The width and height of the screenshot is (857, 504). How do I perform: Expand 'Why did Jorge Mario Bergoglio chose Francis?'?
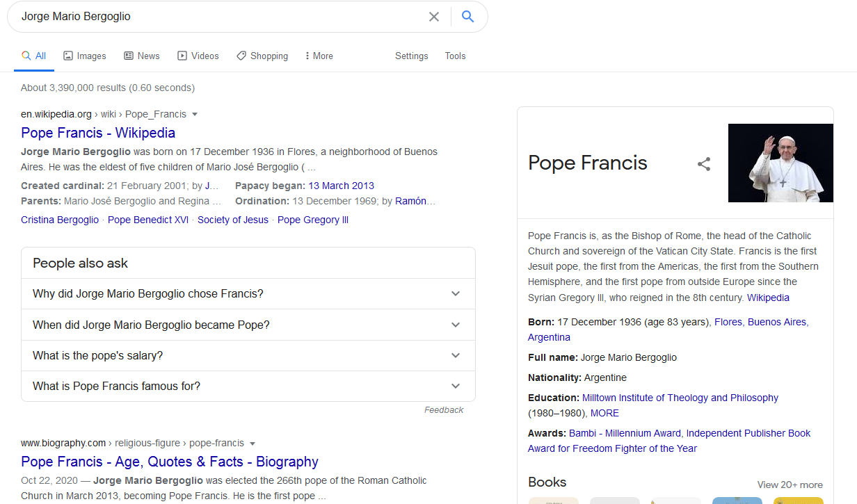(x=248, y=293)
